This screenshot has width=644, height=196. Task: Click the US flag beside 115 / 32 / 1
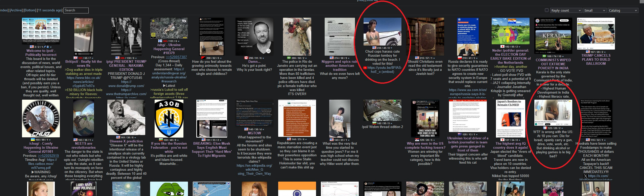pyautogui.click(x=587, y=140)
